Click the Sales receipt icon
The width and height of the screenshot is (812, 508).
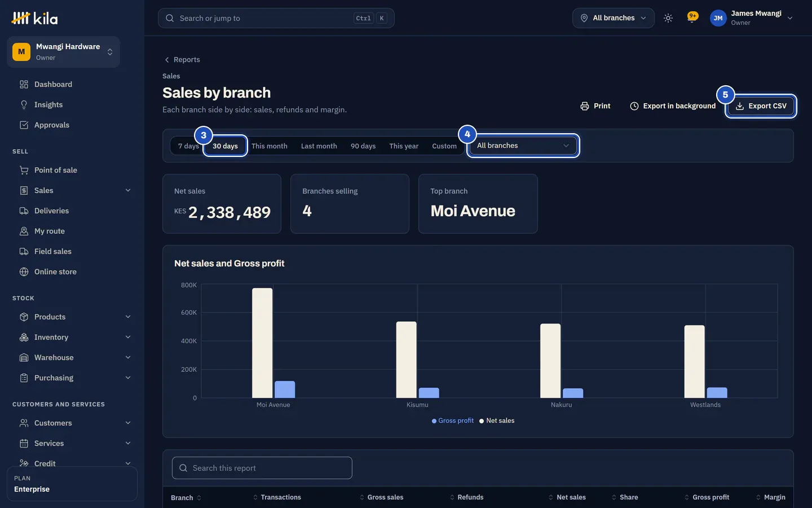click(x=24, y=190)
